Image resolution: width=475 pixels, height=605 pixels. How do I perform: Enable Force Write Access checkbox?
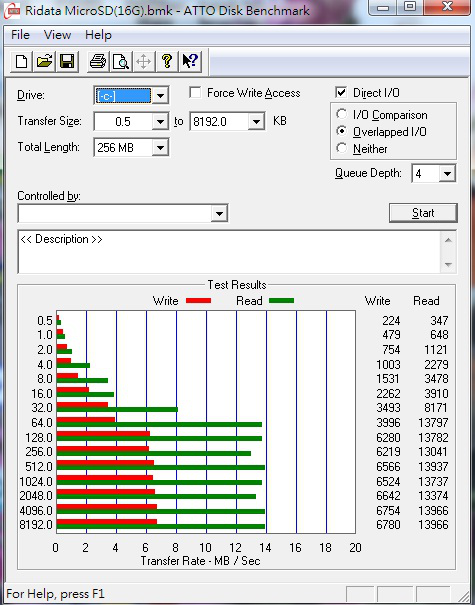tap(195, 93)
